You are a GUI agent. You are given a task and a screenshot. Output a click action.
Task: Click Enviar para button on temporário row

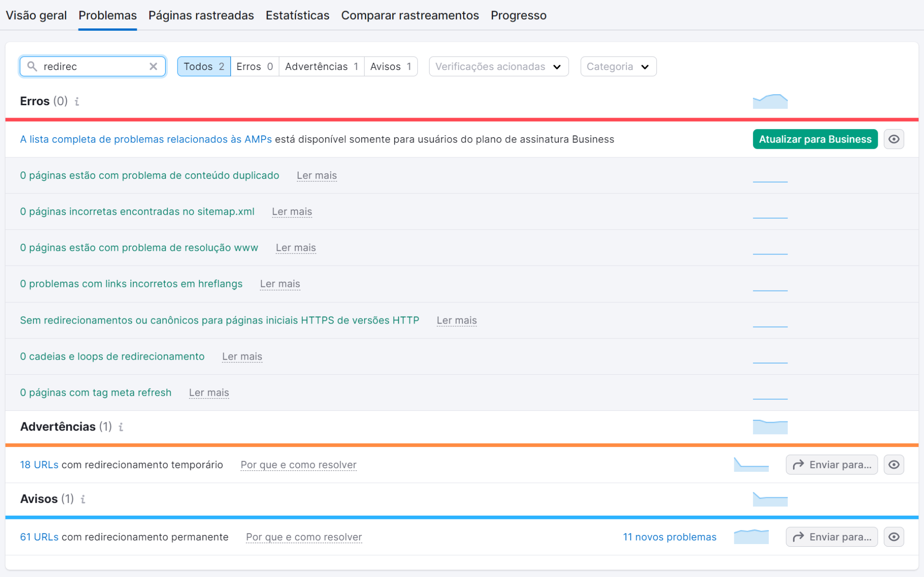[x=832, y=464]
